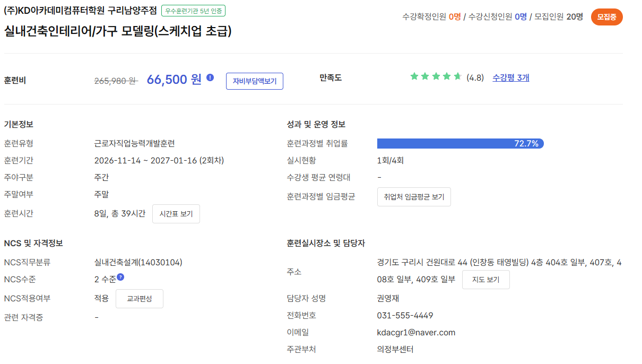Click the 모집인원 20명 recruitment count
This screenshot has width=642, height=364.
(x=559, y=16)
